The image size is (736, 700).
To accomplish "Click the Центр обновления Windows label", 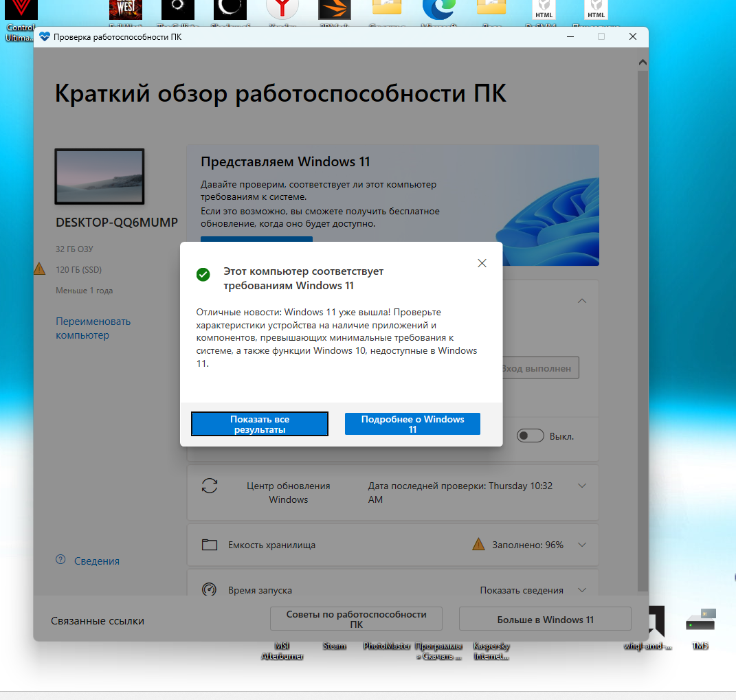I will pos(288,492).
